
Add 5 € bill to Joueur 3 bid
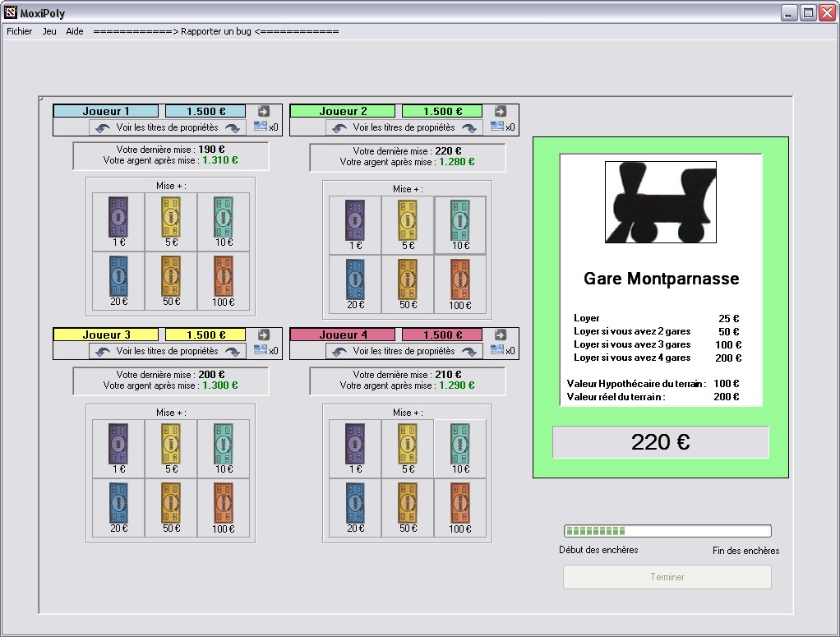[x=171, y=449]
